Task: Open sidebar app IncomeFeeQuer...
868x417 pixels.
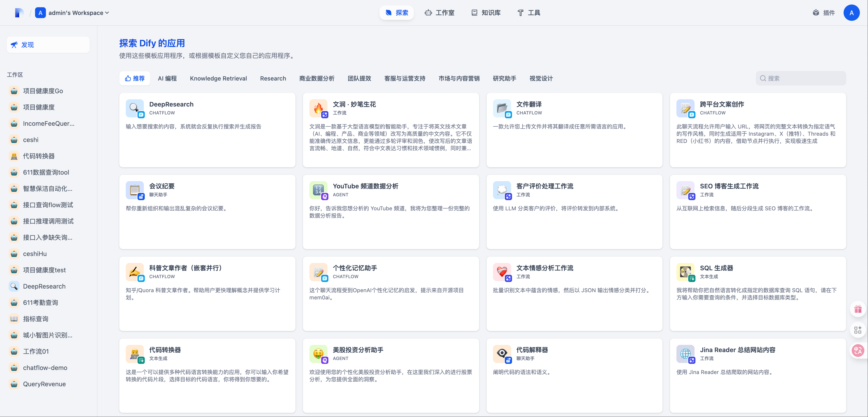Action: (48, 124)
